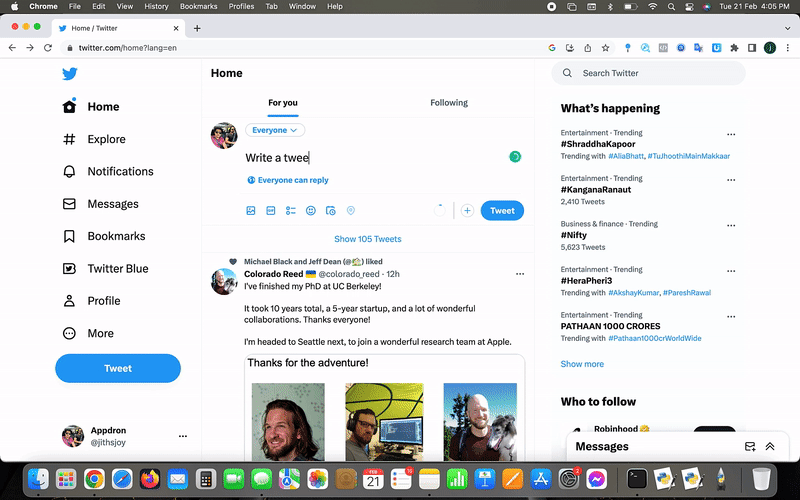Image resolution: width=800 pixels, height=500 pixels.
Task: Schedule the tweet with calendar icon
Action: [331, 211]
